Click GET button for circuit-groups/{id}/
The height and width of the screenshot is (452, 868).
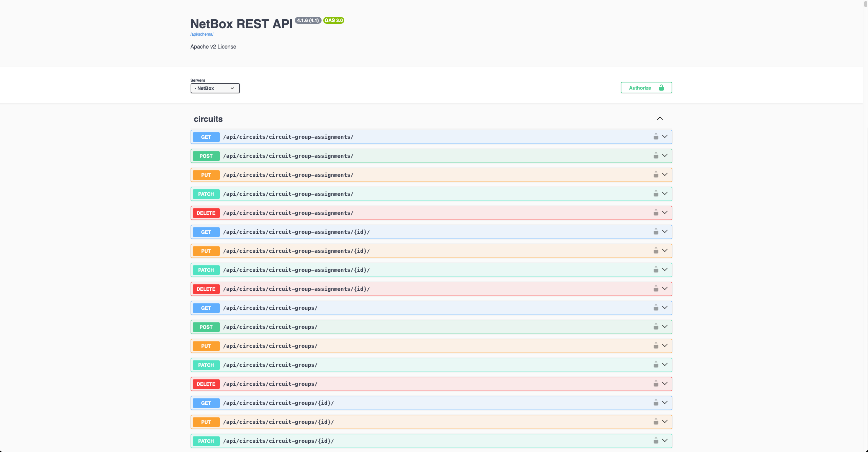point(206,403)
